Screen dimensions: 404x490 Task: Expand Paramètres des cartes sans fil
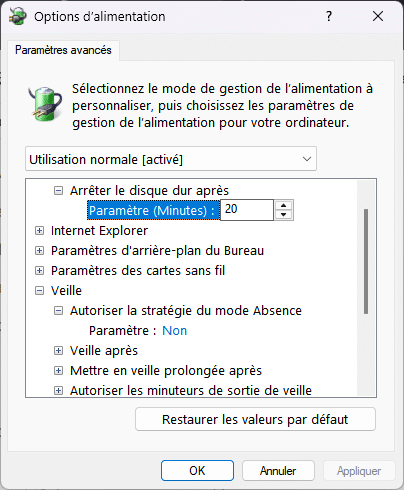(39, 271)
